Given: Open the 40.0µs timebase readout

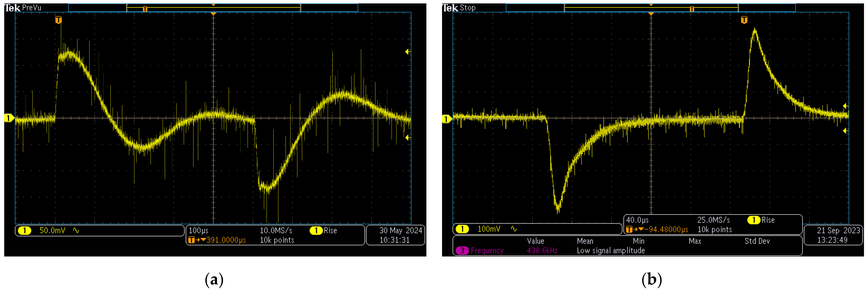Looking at the screenshot, I should (x=637, y=220).
